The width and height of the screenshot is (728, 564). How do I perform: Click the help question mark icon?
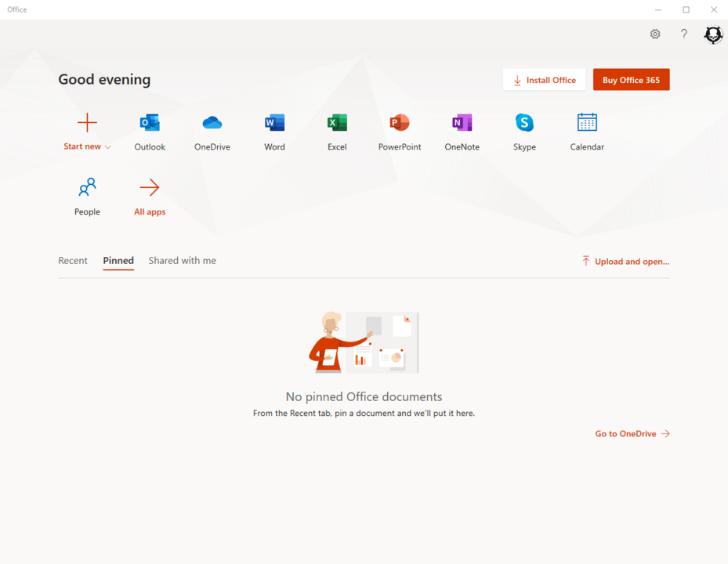(x=684, y=34)
